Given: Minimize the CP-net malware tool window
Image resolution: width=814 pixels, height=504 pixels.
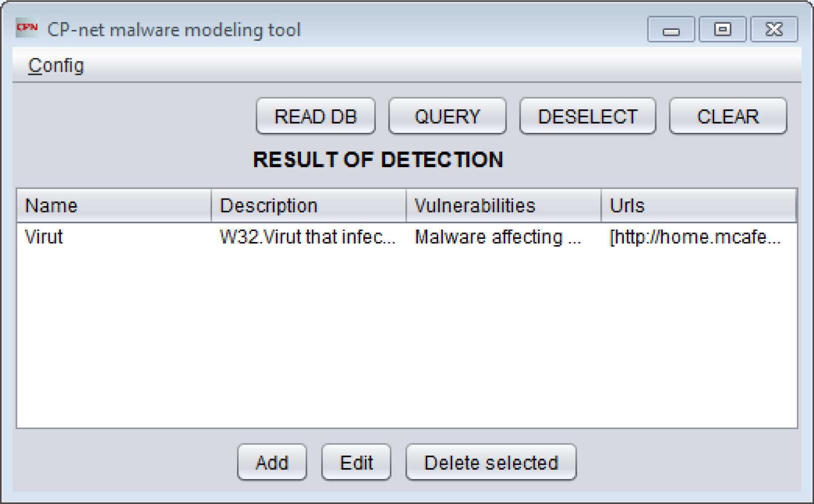Looking at the screenshot, I should point(671,30).
